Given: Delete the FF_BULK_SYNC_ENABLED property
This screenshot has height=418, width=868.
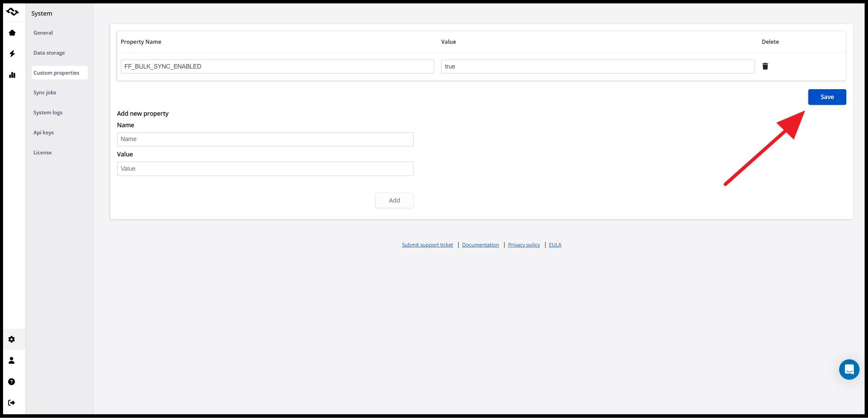Looking at the screenshot, I should [765, 66].
